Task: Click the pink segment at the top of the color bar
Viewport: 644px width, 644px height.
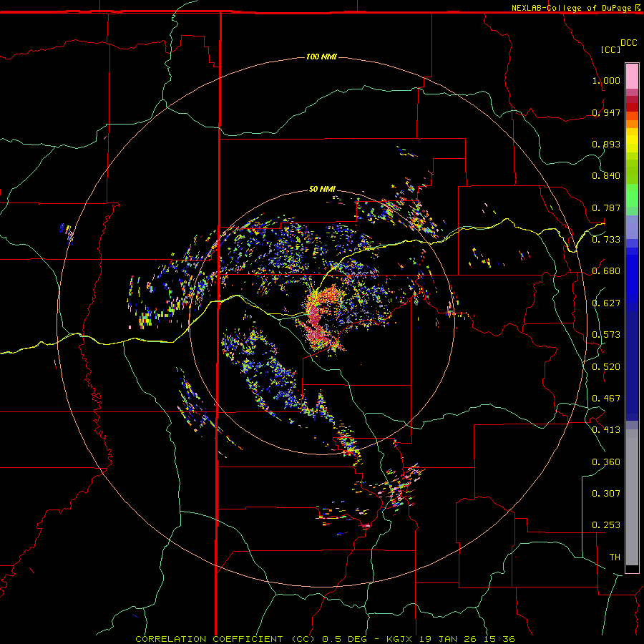Action: [x=632, y=77]
